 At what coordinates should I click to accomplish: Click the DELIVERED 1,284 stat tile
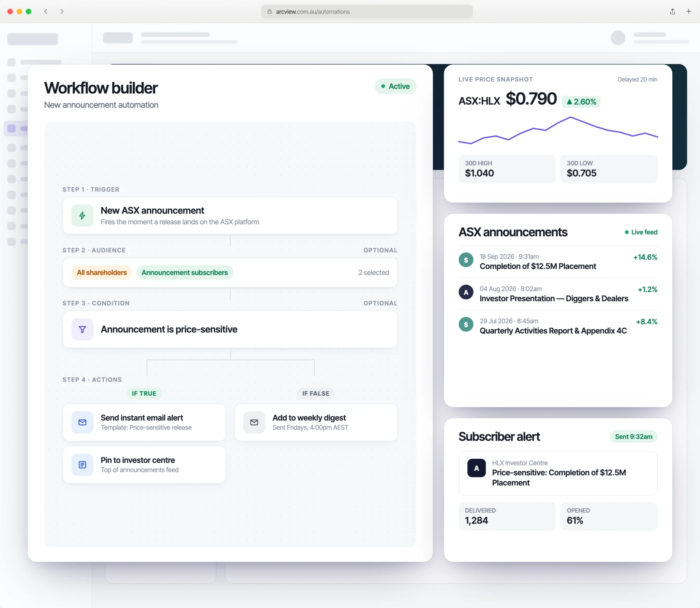(507, 516)
